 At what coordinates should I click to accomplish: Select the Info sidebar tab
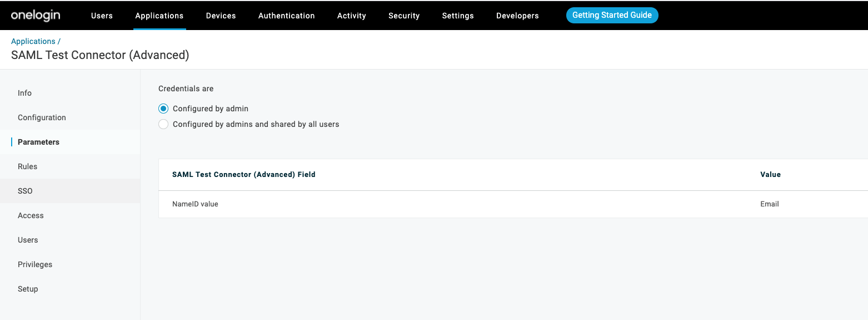pyautogui.click(x=70, y=93)
